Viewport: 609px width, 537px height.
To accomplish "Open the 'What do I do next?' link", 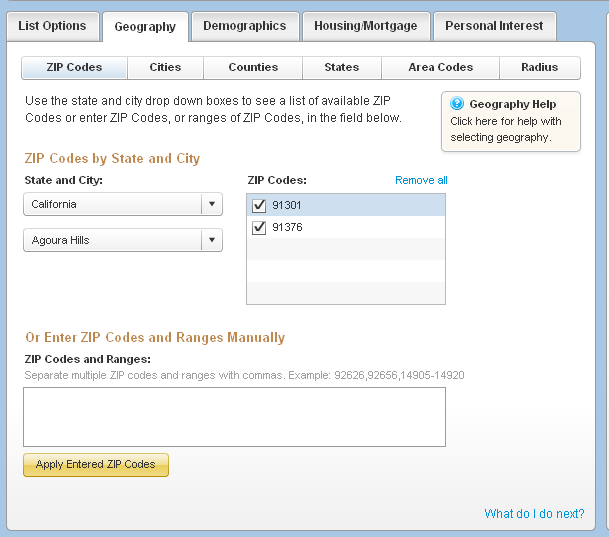I will (x=534, y=514).
